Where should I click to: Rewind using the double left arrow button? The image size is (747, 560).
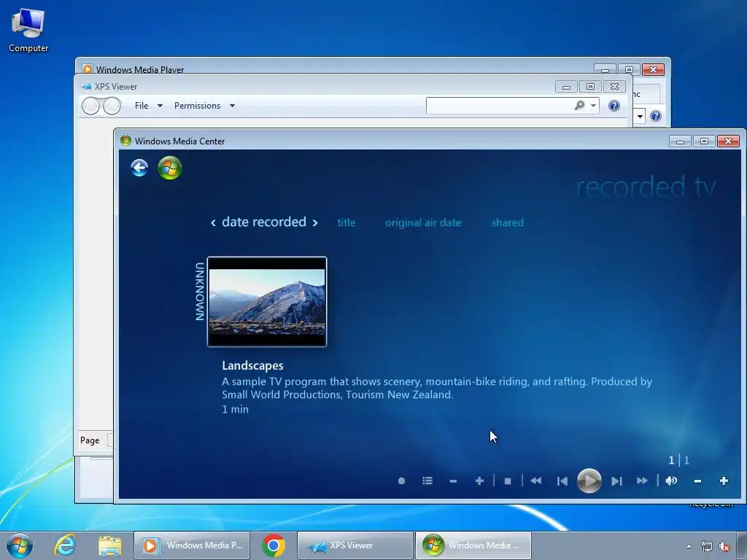pos(535,481)
